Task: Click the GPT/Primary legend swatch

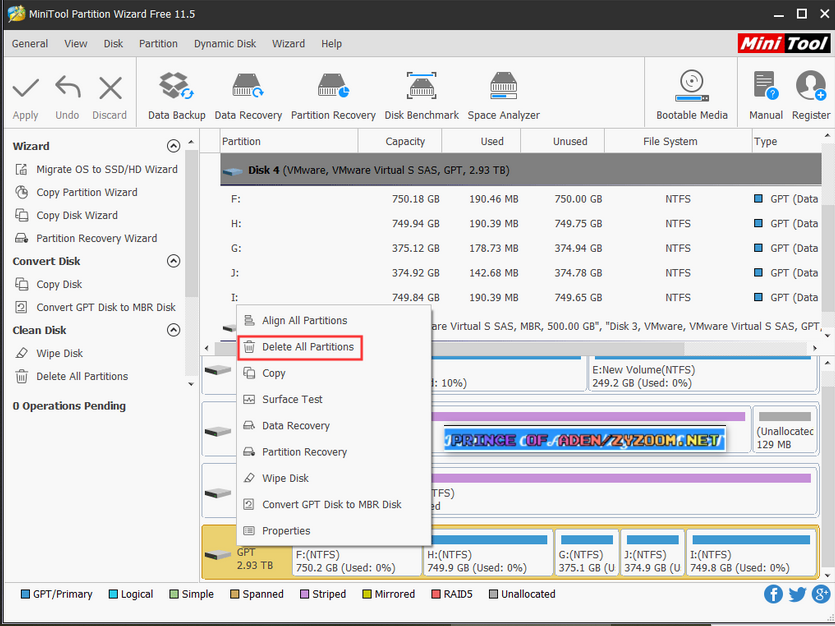Action: (25, 594)
